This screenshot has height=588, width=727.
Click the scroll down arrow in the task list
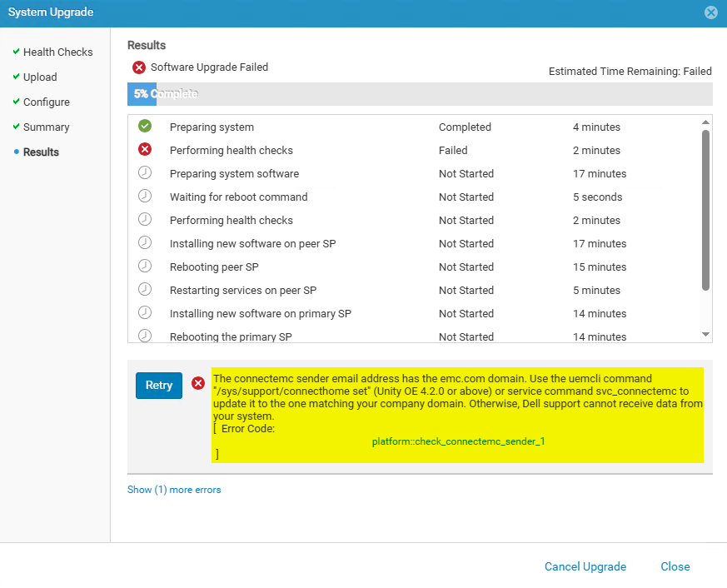[705, 334]
